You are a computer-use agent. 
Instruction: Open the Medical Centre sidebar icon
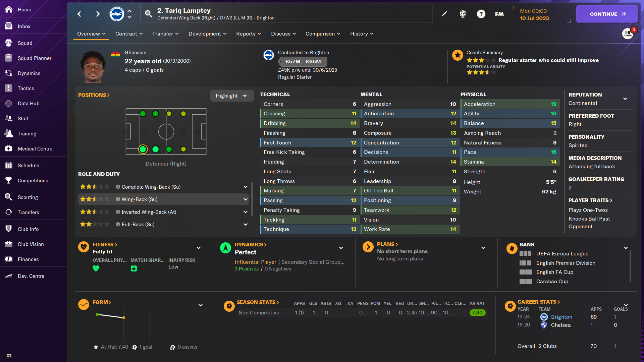[x=9, y=148]
